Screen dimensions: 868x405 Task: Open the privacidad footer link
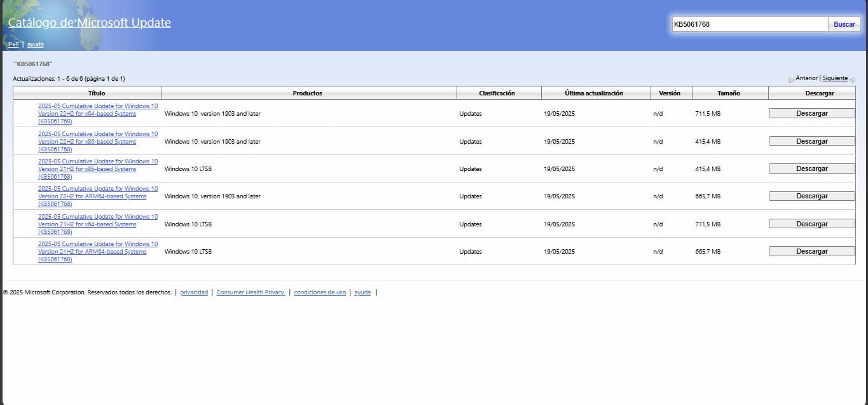coord(194,292)
